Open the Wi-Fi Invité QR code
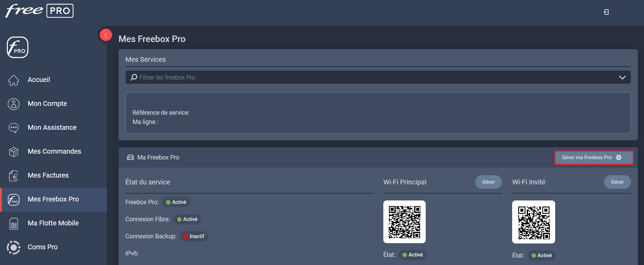 click(x=534, y=222)
